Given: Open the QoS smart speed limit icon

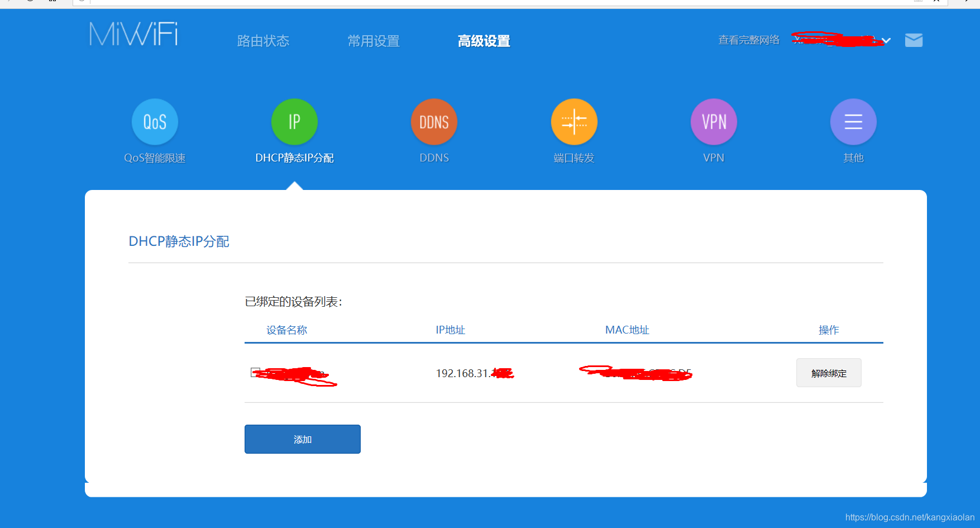Looking at the screenshot, I should click(x=155, y=122).
